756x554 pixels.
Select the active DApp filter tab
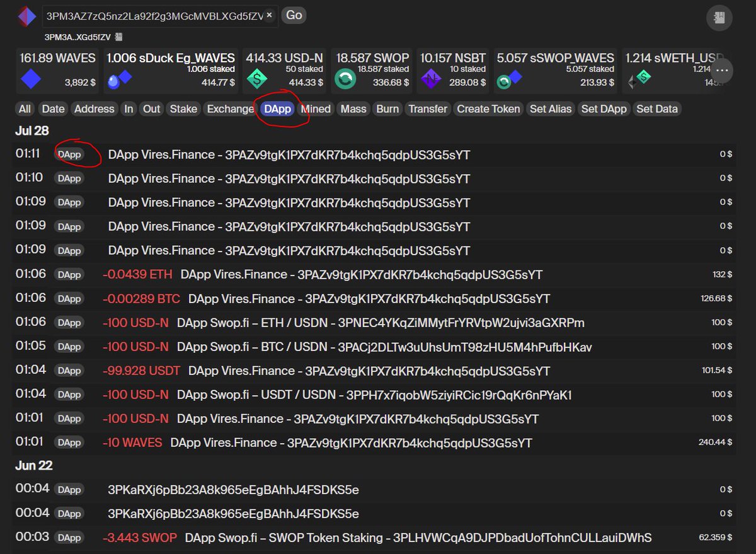278,109
